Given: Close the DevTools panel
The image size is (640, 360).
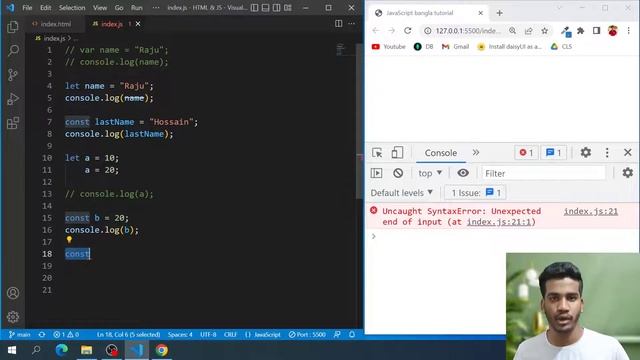Looking at the screenshot, I should pyautogui.click(x=628, y=153).
